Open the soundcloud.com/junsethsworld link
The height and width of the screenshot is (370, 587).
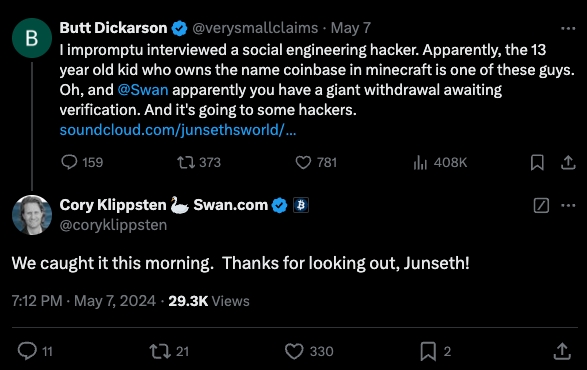tap(178, 130)
